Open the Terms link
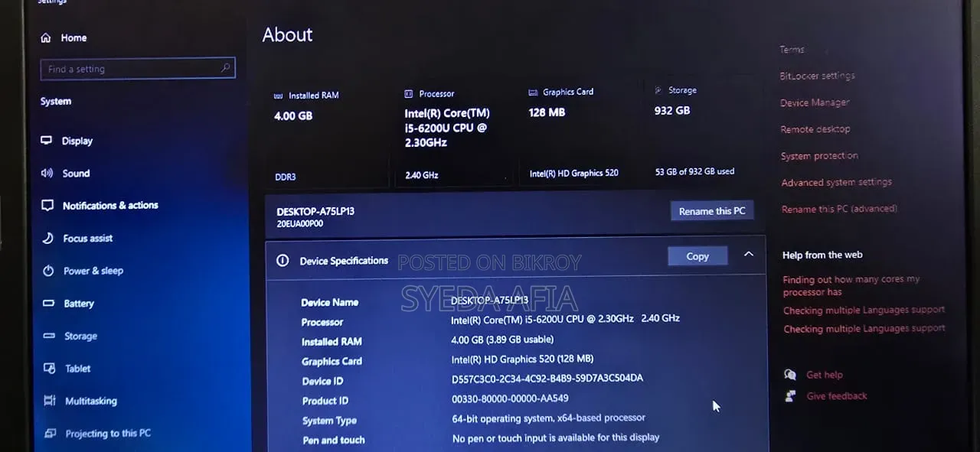The height and width of the screenshot is (452, 980). click(792, 50)
